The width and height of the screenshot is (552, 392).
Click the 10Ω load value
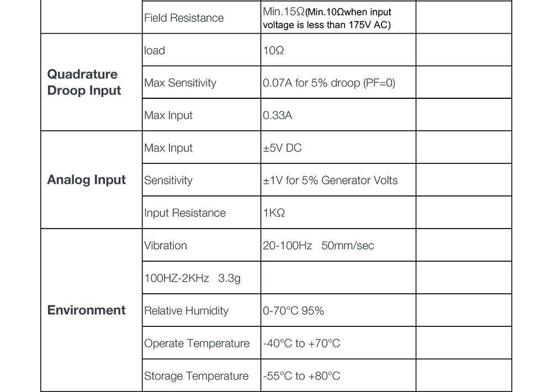pos(274,50)
